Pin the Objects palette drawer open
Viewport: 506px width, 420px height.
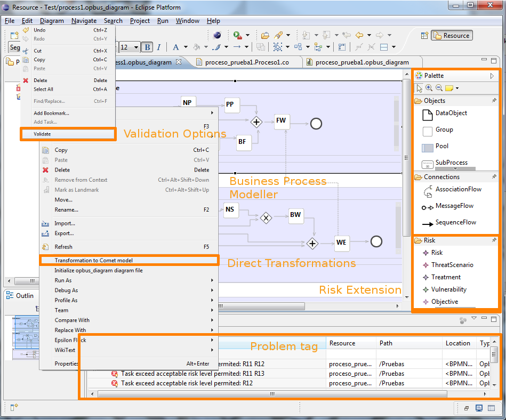pos(494,101)
